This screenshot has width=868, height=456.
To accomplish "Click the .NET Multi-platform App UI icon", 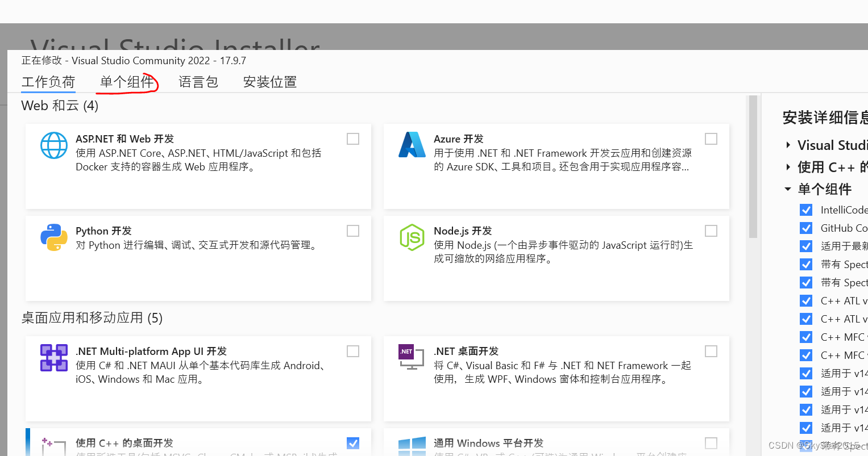I will coord(54,358).
